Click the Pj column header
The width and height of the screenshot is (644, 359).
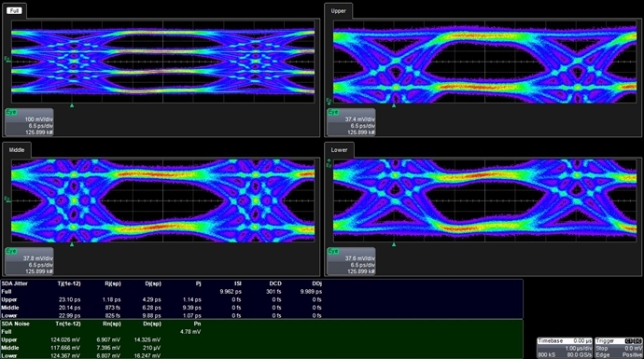198,283
